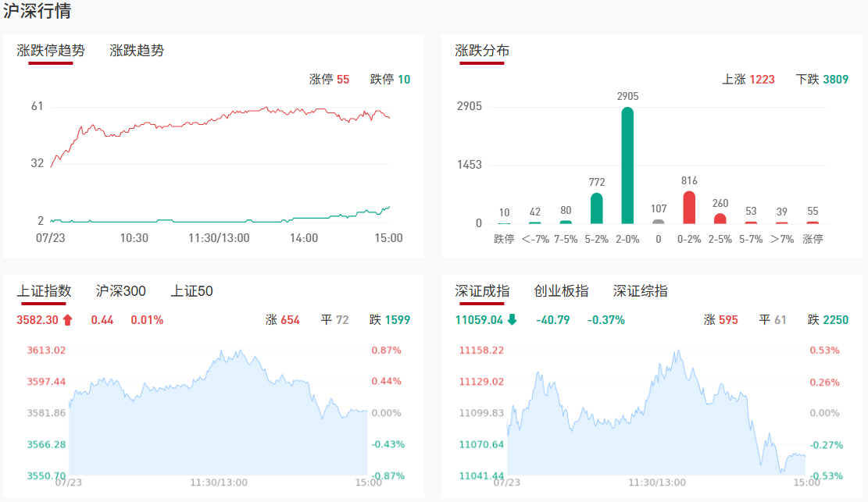Click the gray 107 flat bar

tap(659, 221)
